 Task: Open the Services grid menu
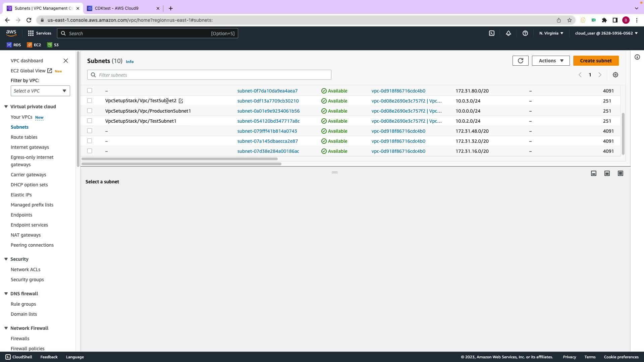coord(40,33)
